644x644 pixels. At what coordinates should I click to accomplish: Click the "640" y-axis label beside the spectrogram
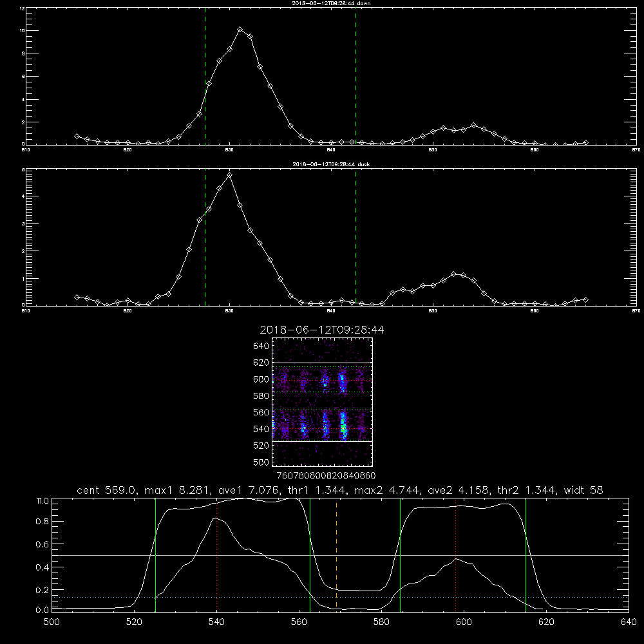click(x=261, y=346)
